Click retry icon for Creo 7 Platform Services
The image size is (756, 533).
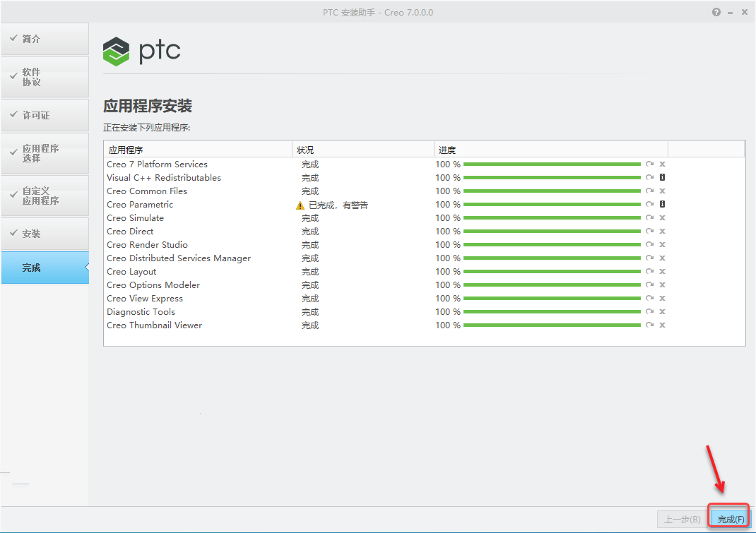[x=650, y=164]
